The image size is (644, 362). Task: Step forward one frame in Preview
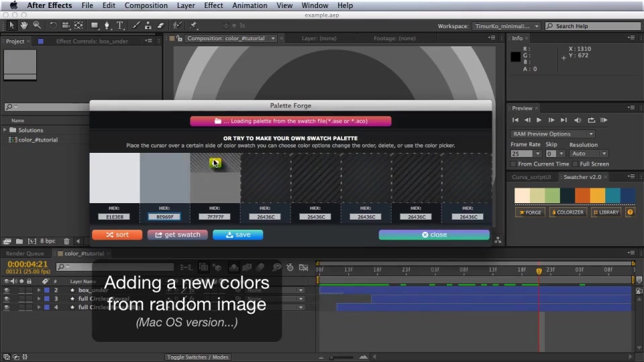click(x=551, y=120)
